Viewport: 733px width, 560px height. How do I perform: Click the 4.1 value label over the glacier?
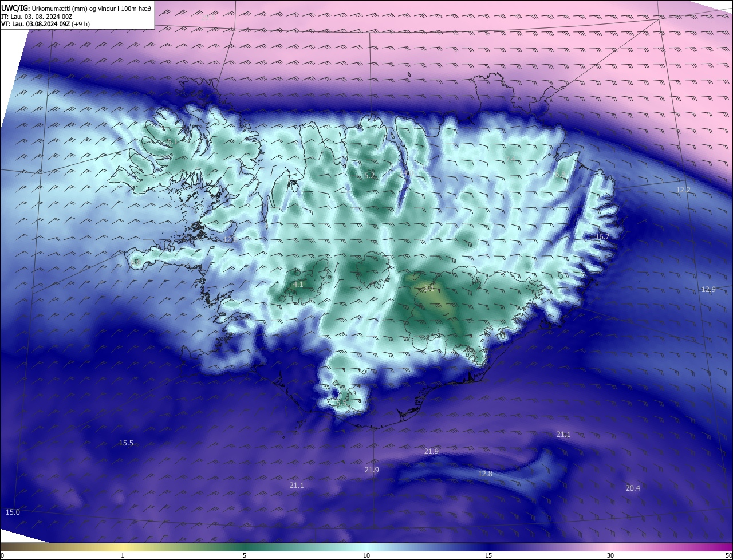point(298,285)
